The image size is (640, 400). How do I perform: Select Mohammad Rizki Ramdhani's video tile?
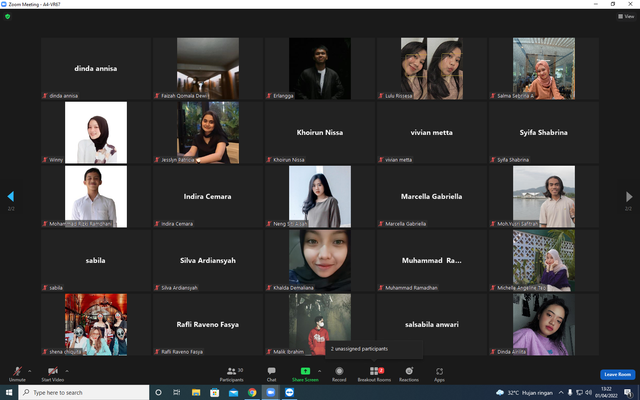96,196
